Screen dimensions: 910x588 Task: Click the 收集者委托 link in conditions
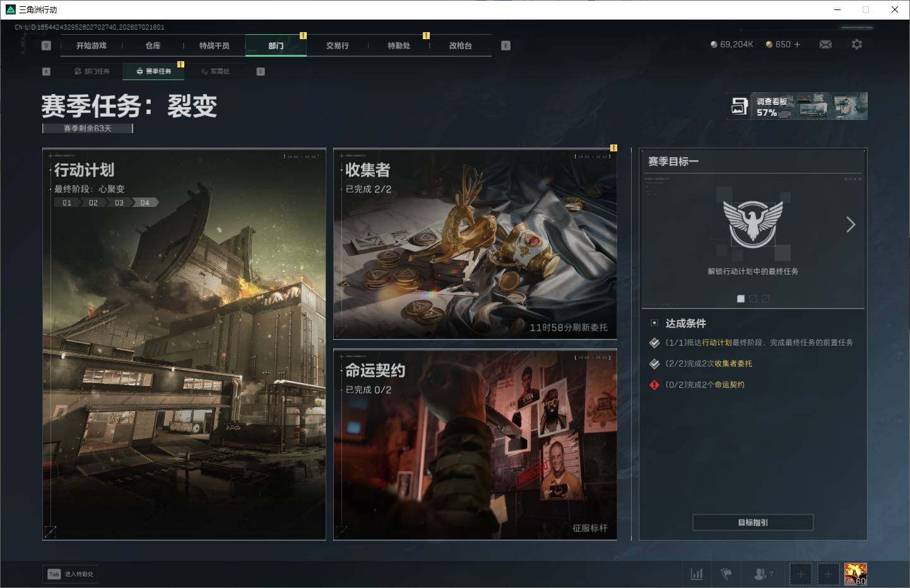733,364
